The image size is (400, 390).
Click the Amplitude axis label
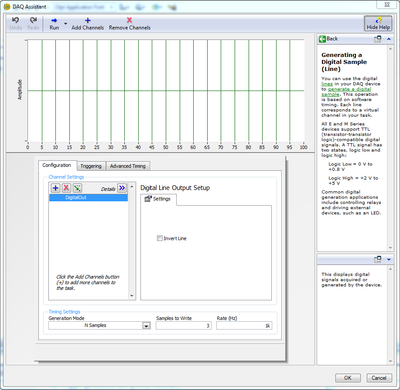(x=20, y=89)
